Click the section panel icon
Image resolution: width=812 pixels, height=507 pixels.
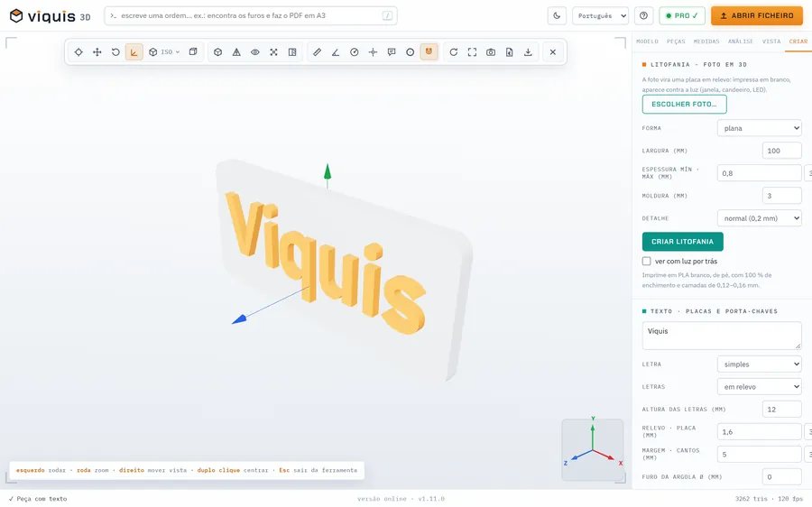pos(292,51)
